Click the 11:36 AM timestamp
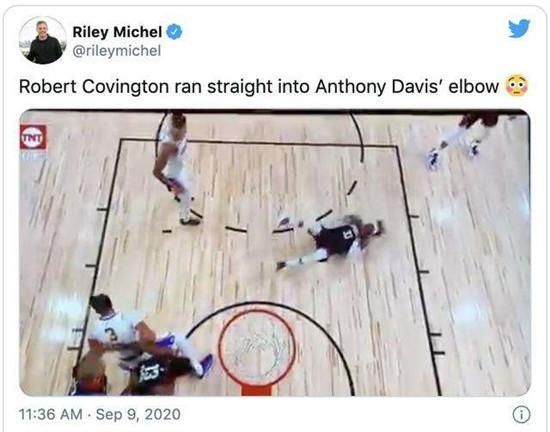The height and width of the screenshot is (432, 550). pos(51,414)
